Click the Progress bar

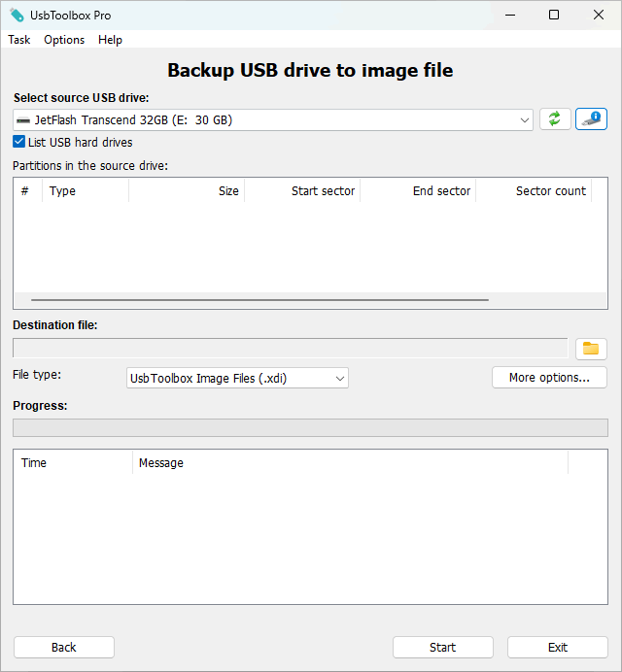point(310,428)
